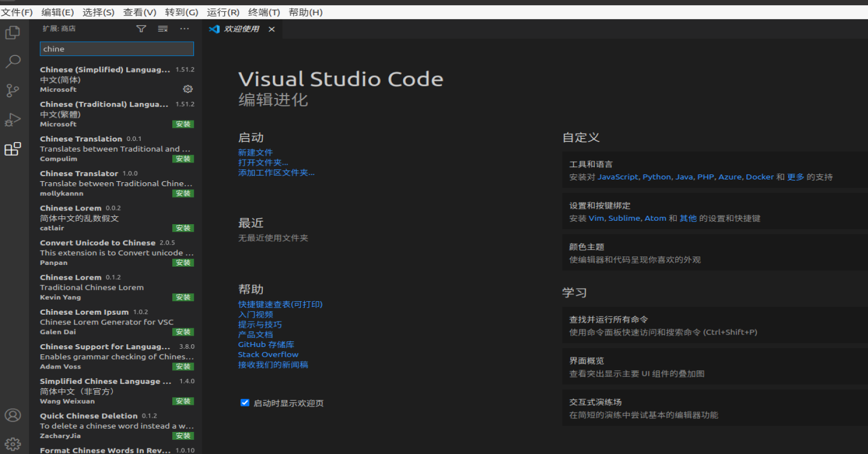
Task: Filter extensions with the funnel icon
Action: tap(141, 29)
